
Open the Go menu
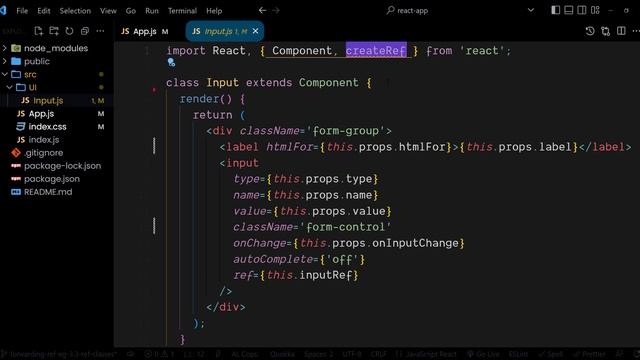coord(131,11)
